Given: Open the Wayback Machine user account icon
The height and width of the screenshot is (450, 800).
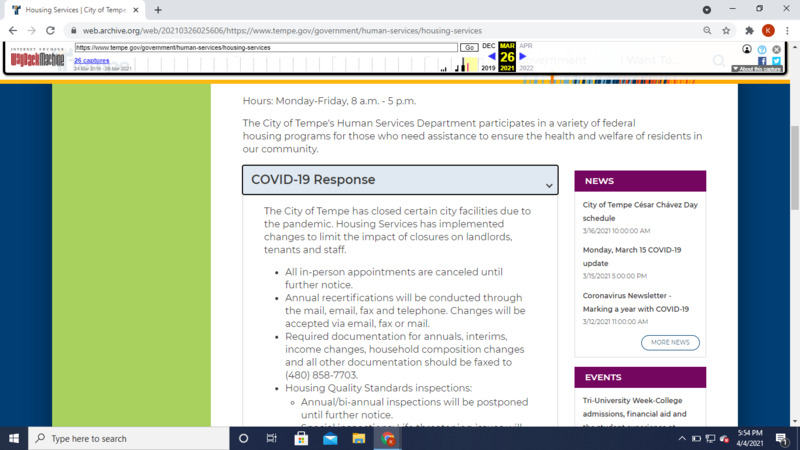Looking at the screenshot, I should (747, 48).
